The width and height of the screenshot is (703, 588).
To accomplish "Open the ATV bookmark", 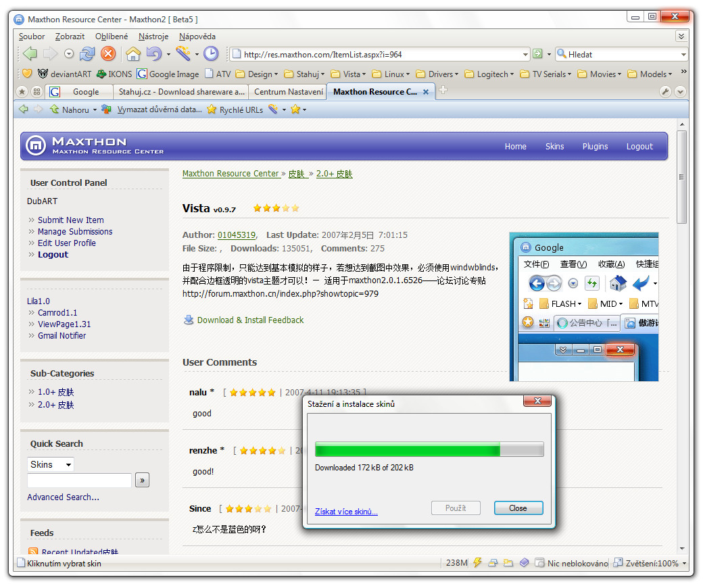I will [218, 74].
